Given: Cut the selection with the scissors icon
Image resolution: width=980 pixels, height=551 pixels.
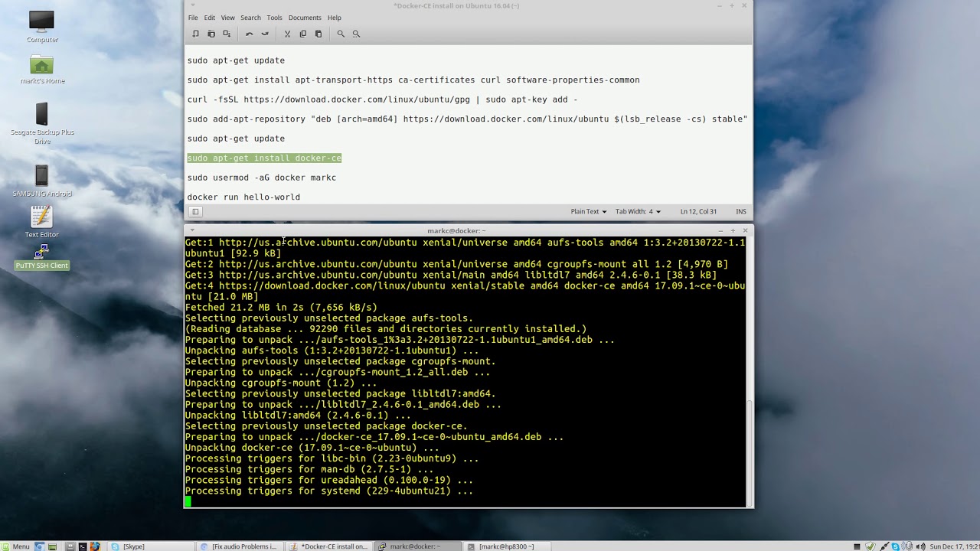Looking at the screenshot, I should click(287, 34).
